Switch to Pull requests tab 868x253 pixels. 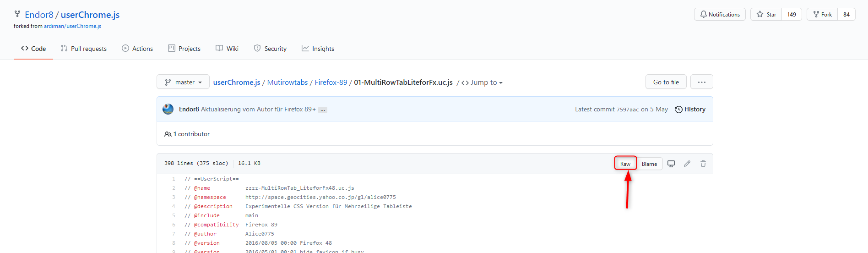pos(84,49)
